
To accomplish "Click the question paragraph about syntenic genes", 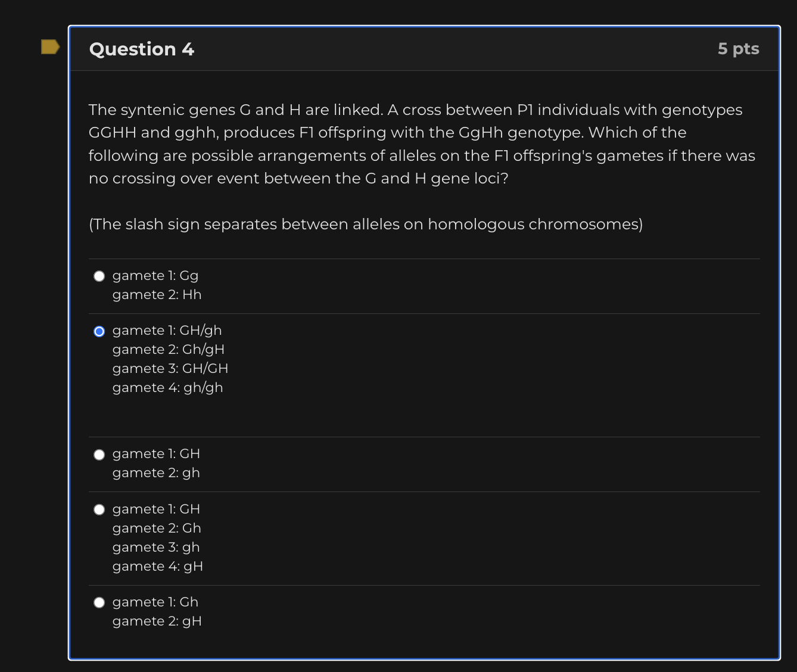I will pos(422,144).
